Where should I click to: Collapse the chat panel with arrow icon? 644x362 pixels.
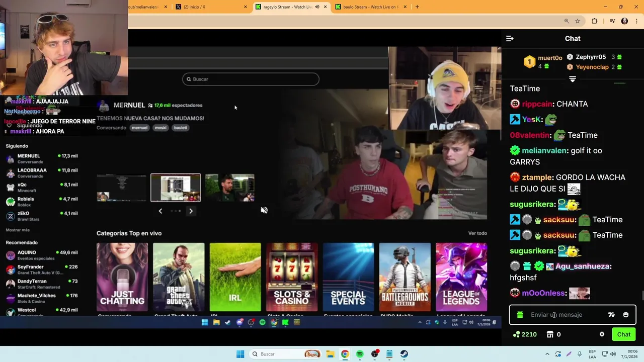tap(510, 39)
